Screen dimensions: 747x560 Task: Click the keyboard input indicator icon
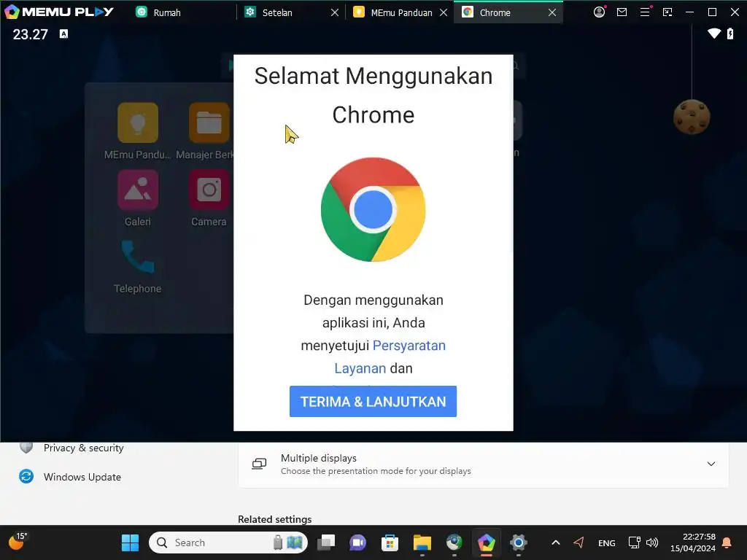coord(64,34)
